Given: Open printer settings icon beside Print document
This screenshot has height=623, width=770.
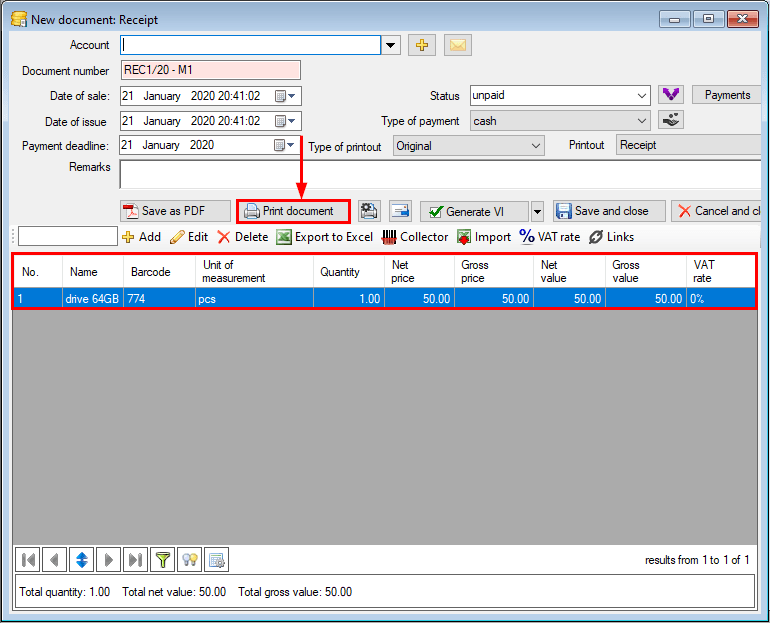Looking at the screenshot, I should (369, 211).
